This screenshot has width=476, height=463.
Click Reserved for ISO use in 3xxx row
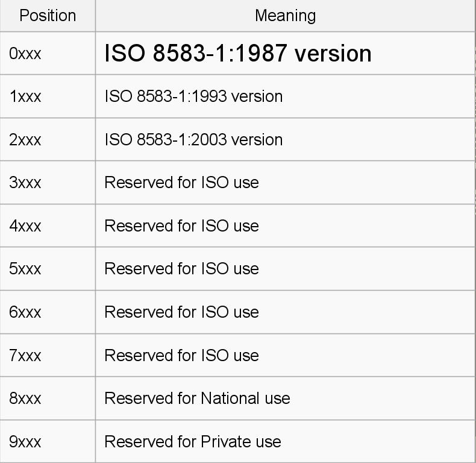[x=181, y=183]
